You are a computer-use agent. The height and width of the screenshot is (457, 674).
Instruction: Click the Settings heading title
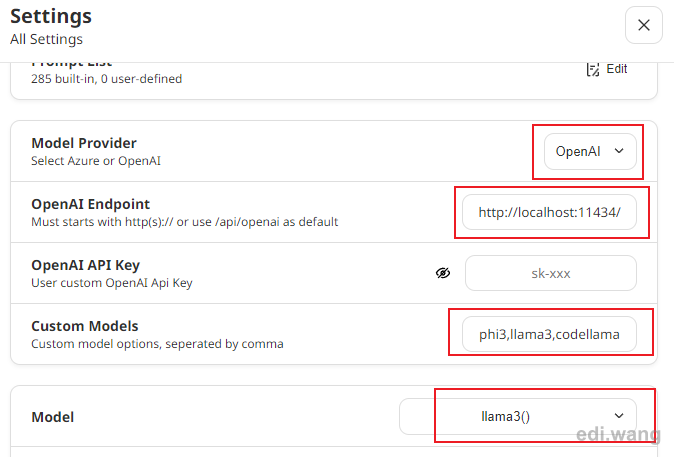tap(51, 16)
